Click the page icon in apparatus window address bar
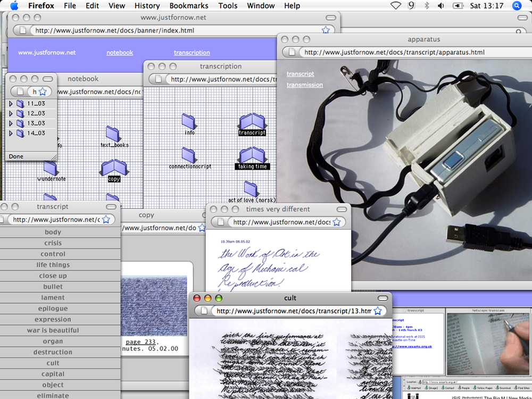Screen dimensions: 532x399 pos(292,52)
